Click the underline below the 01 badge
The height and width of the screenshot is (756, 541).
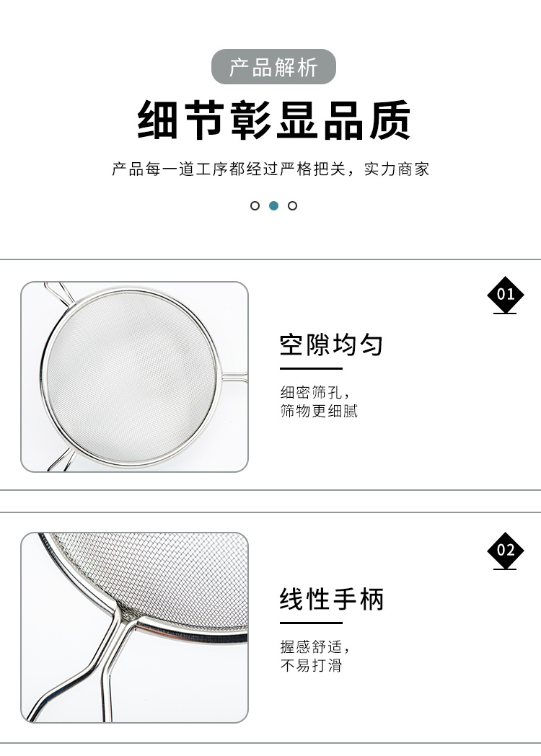505,313
